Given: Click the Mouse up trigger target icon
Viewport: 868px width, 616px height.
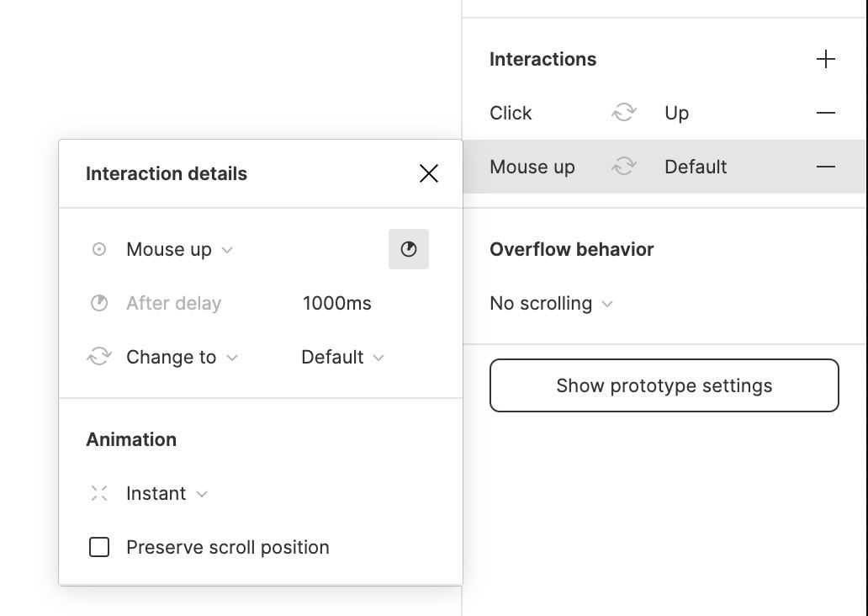Looking at the screenshot, I should [x=99, y=249].
